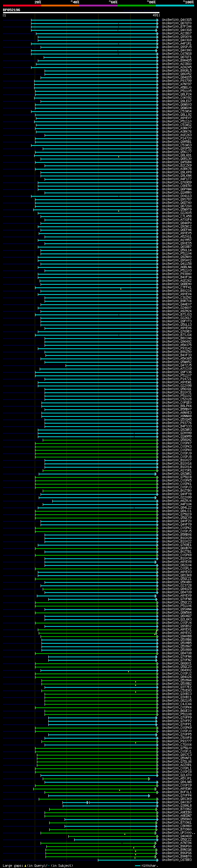Click the UniRef100_P93777 label
Screen dimensions: 197x868
pos(177,741)
